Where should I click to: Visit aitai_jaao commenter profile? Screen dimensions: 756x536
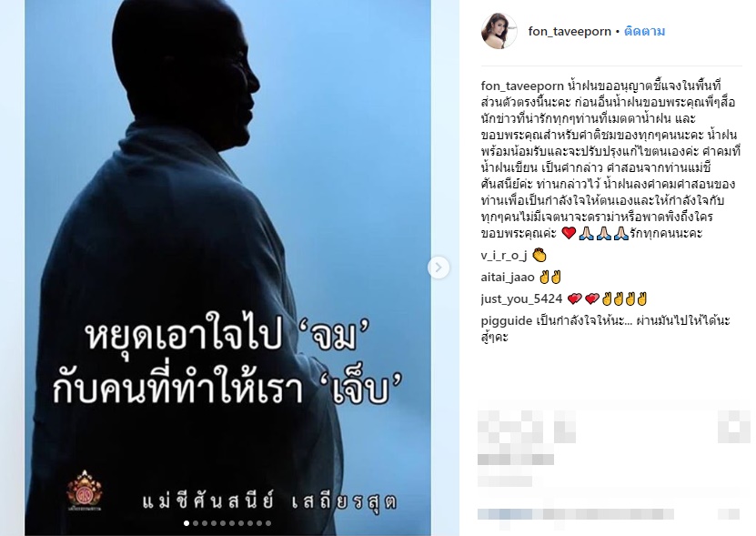pyautogui.click(x=508, y=278)
